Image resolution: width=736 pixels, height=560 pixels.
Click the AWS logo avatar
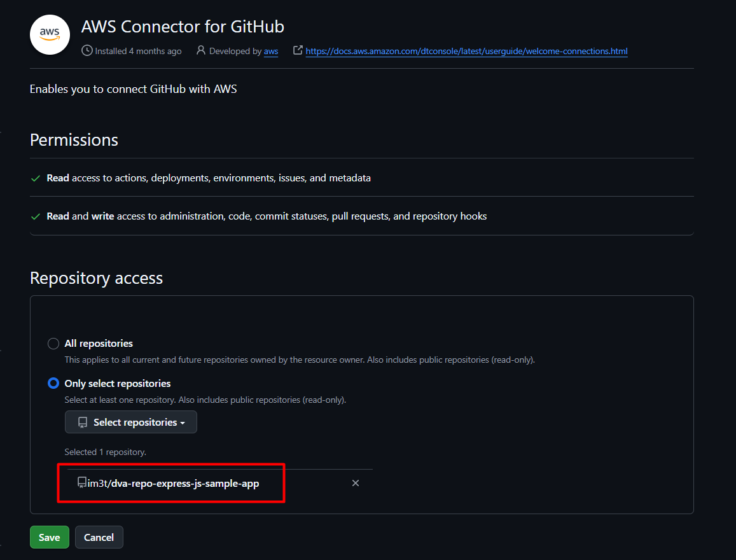tap(50, 35)
